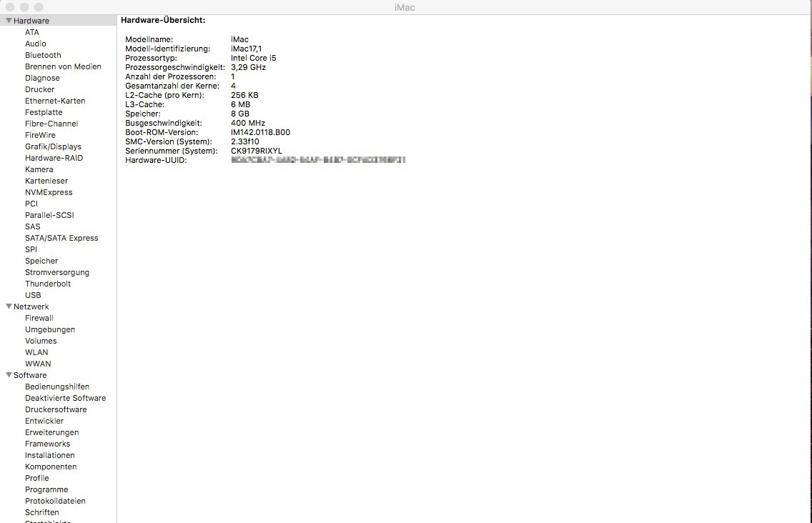
Task: Open Druckersoftware
Action: coord(56,409)
